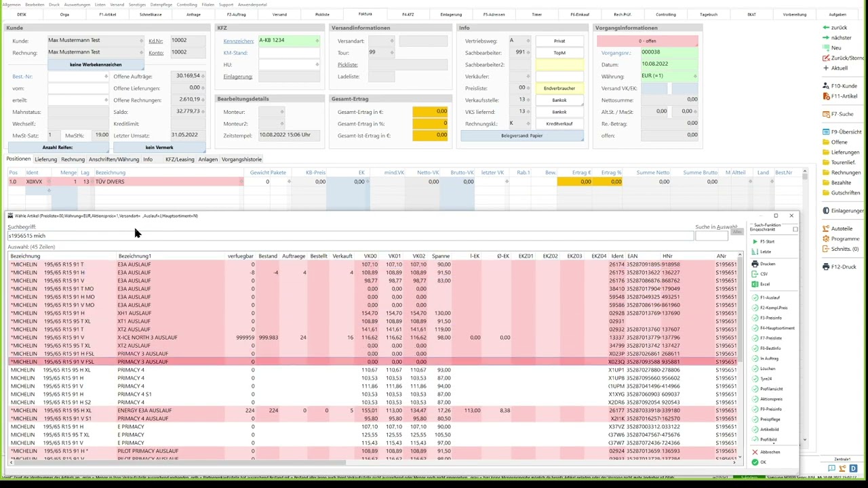Image resolution: width=868 pixels, height=488 pixels.
Task: Confirm selection with OK button
Action: point(759,462)
